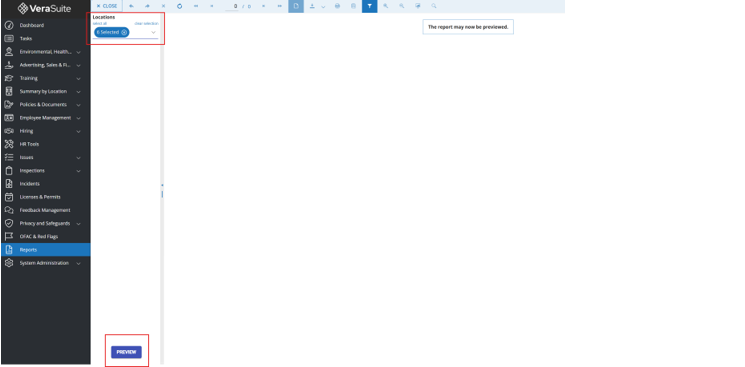Open the Dashboard sidebar icon

click(9, 25)
